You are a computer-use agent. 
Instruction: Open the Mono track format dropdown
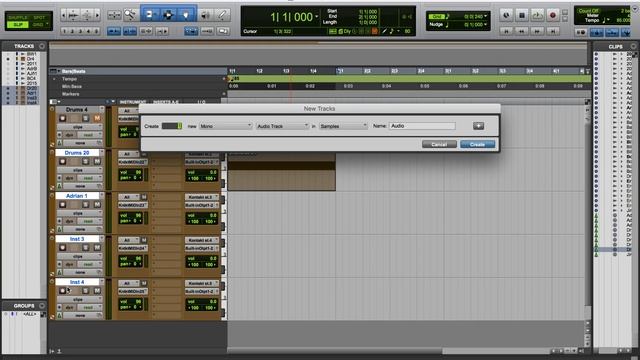pyautogui.click(x=225, y=126)
